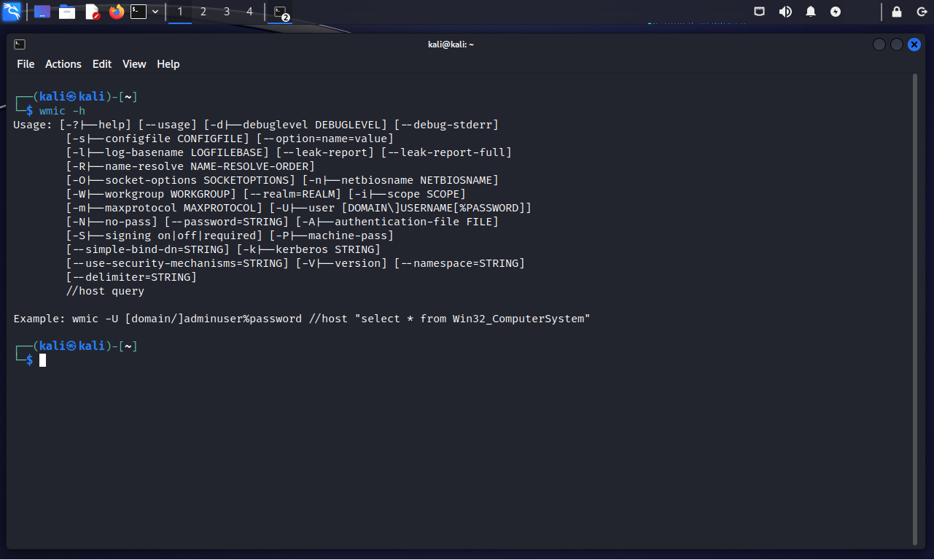
Task: Launch Firefox from the top panel
Action: click(117, 12)
